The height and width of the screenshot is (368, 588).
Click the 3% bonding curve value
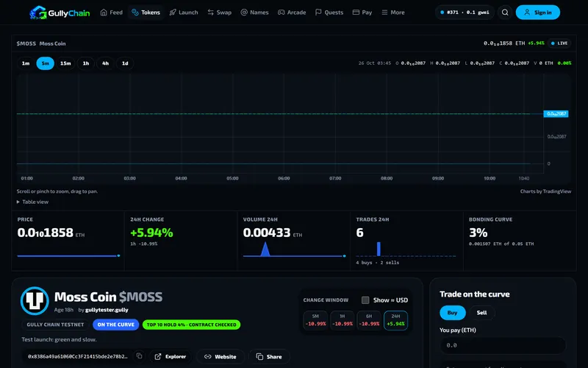pyautogui.click(x=478, y=233)
